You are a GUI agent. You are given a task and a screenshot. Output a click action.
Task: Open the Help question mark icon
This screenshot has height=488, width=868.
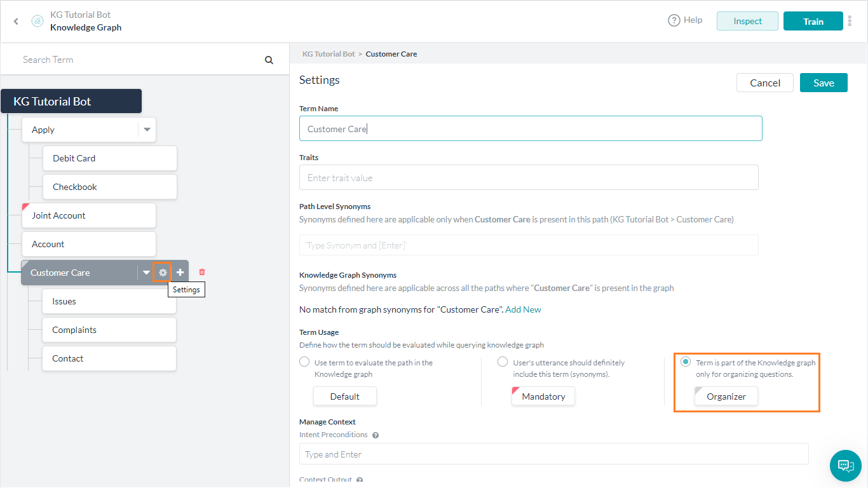674,20
